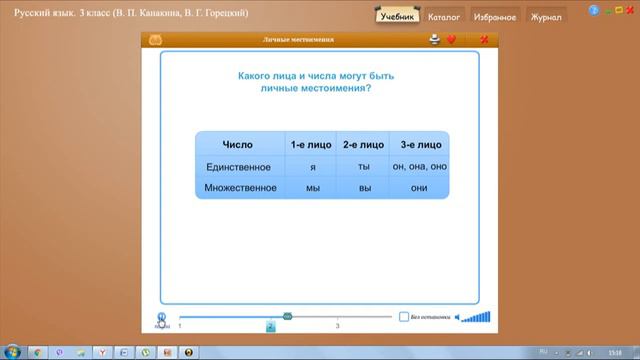This screenshot has height=360, width=640.
Task: Click the pronoun ты cell
Action: point(364,167)
